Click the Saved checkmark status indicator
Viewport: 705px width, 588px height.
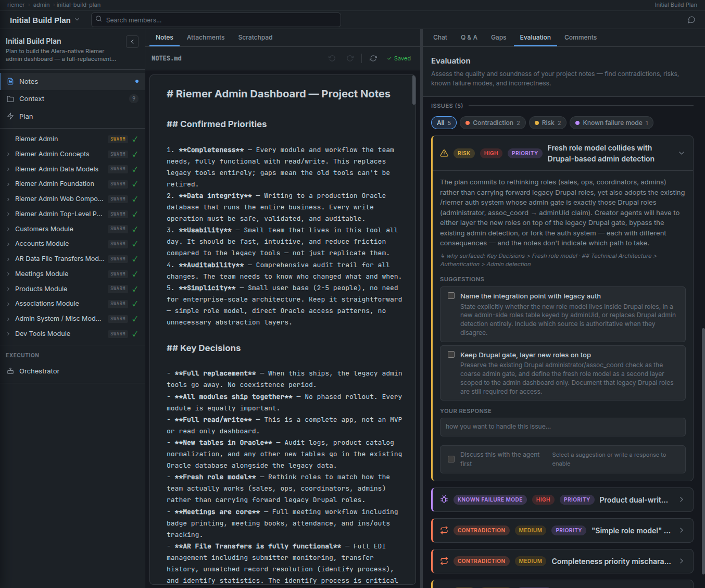point(399,58)
